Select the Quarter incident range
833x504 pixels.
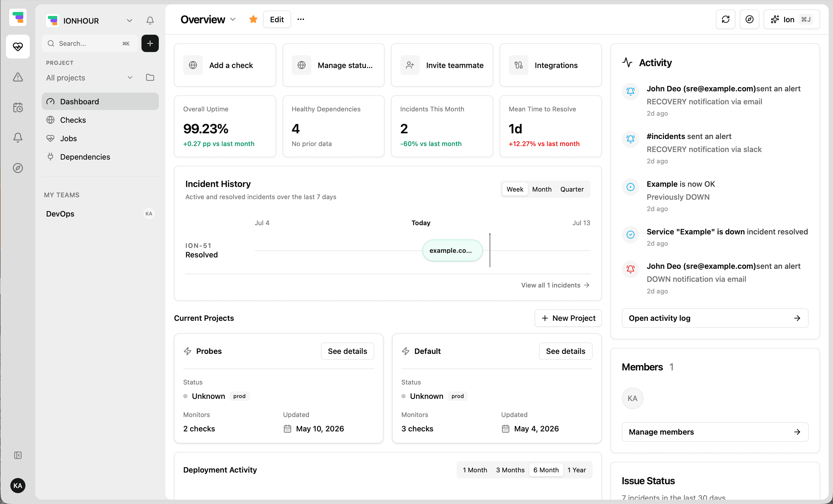pos(572,189)
